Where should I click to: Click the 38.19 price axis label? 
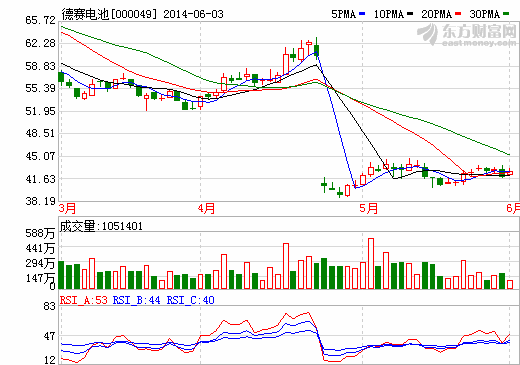[40, 201]
